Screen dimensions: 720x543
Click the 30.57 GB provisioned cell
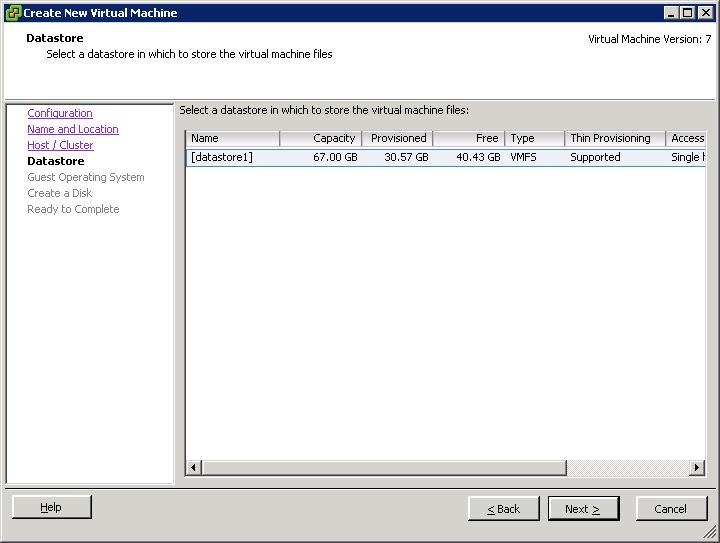click(x=406, y=157)
